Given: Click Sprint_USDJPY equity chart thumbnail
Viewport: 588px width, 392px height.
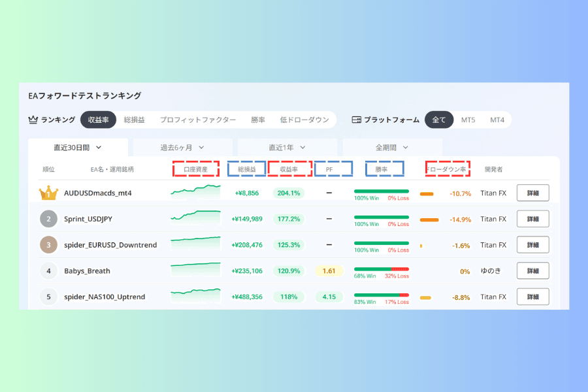Looking at the screenshot, I should (196, 218).
